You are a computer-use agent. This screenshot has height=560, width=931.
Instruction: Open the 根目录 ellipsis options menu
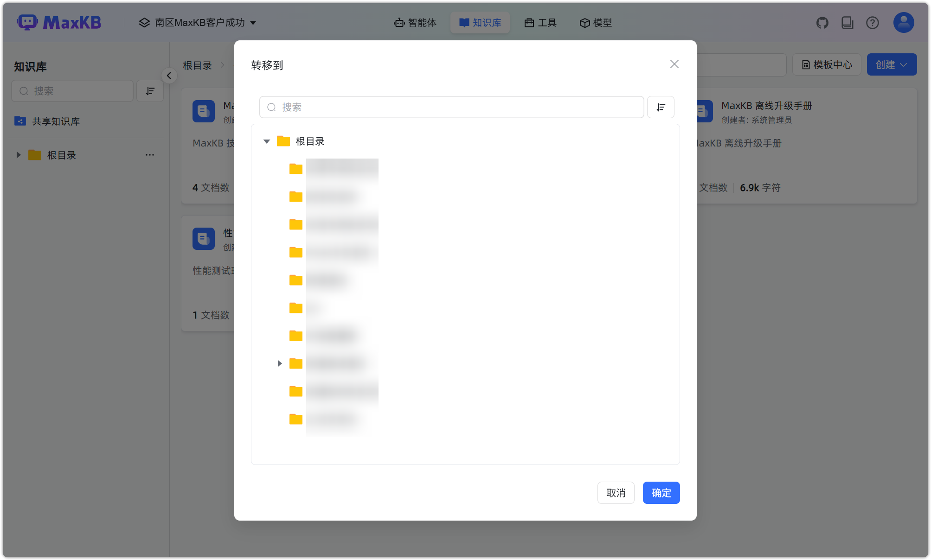click(149, 155)
